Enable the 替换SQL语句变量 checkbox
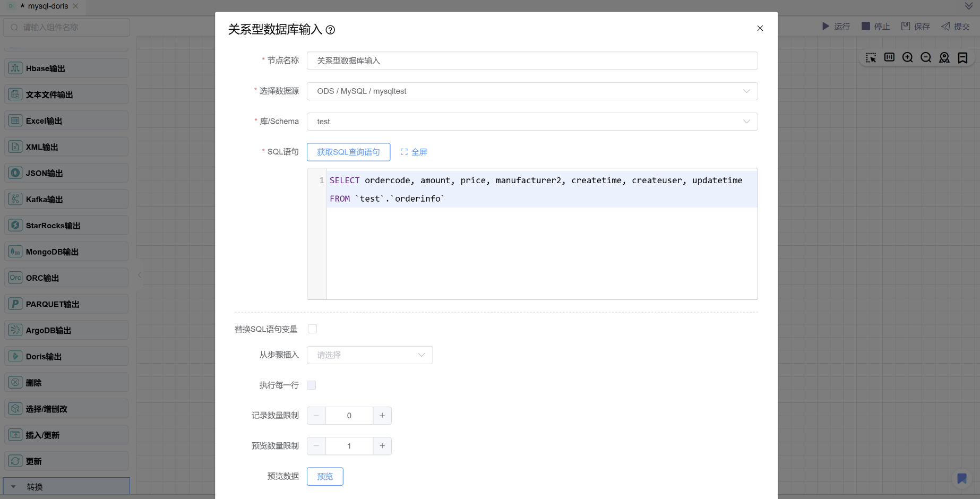Viewport: 980px width, 499px height. tap(312, 329)
